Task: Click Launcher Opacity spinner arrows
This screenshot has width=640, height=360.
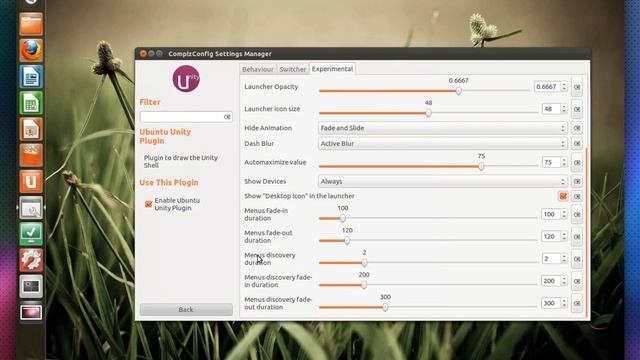Action: (564, 87)
